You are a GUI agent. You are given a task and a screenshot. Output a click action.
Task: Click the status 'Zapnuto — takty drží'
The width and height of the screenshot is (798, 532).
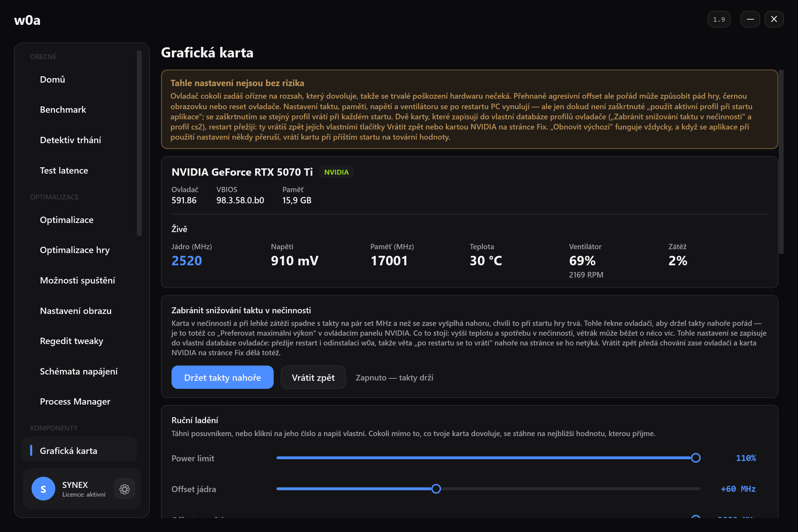point(394,378)
